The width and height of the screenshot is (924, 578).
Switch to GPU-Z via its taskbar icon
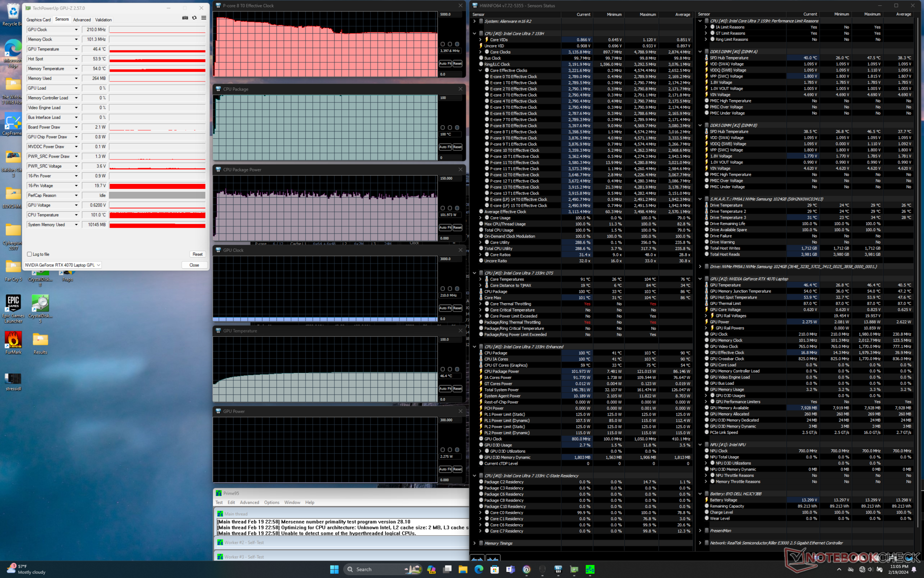(574, 569)
